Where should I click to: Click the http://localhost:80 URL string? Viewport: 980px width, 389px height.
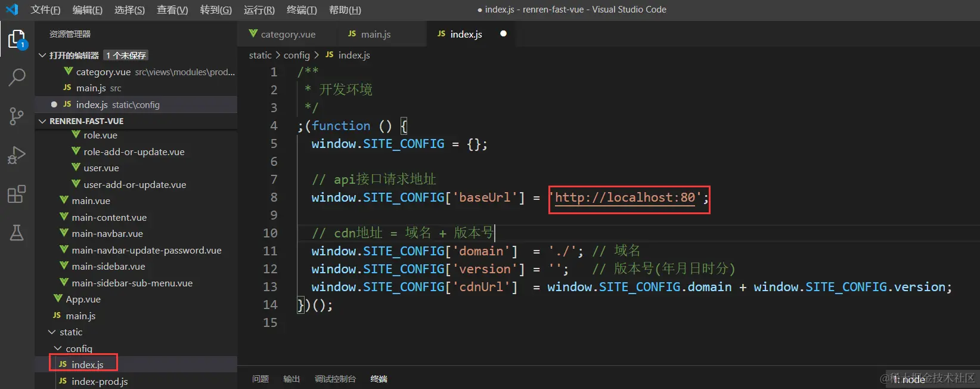point(625,197)
